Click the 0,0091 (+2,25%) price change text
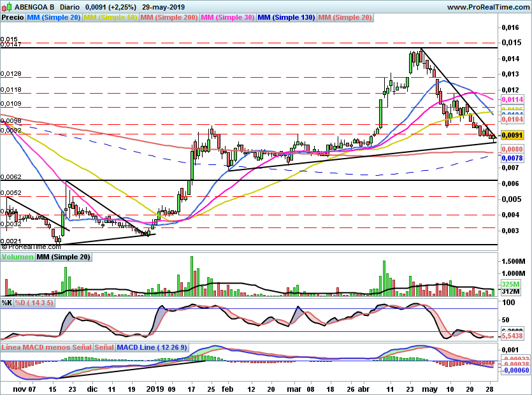 point(111,7)
